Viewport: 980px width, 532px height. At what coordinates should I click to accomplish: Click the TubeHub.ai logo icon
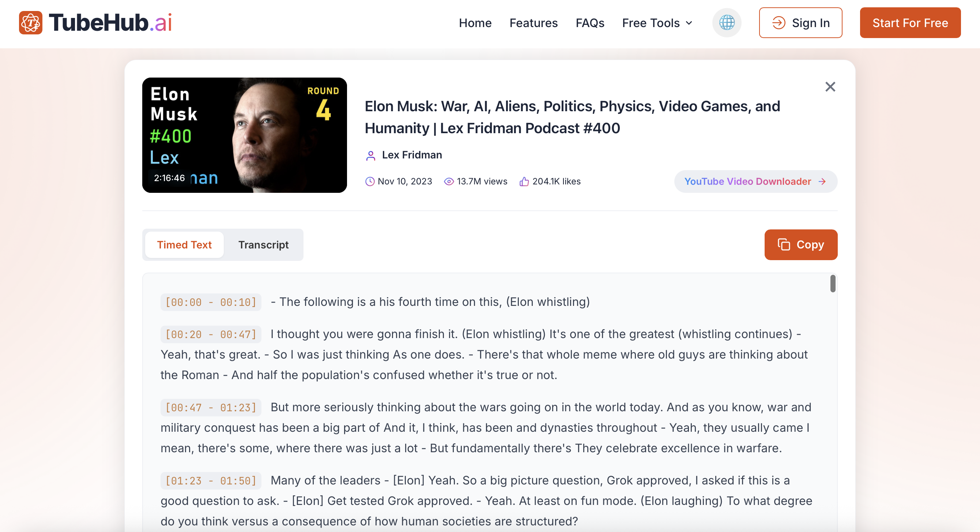tap(30, 23)
